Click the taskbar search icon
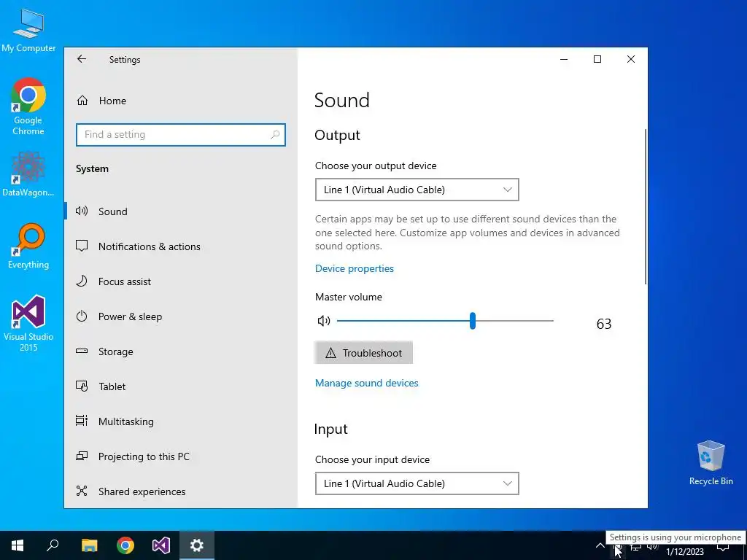 coord(53,545)
